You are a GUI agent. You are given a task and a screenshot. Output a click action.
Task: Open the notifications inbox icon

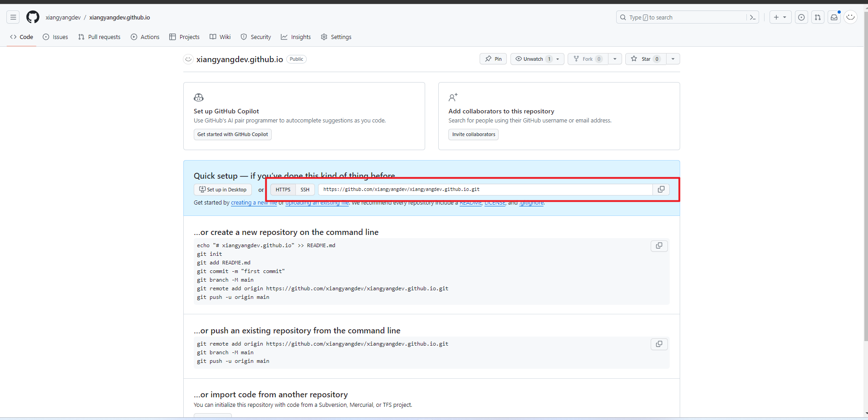(x=834, y=17)
